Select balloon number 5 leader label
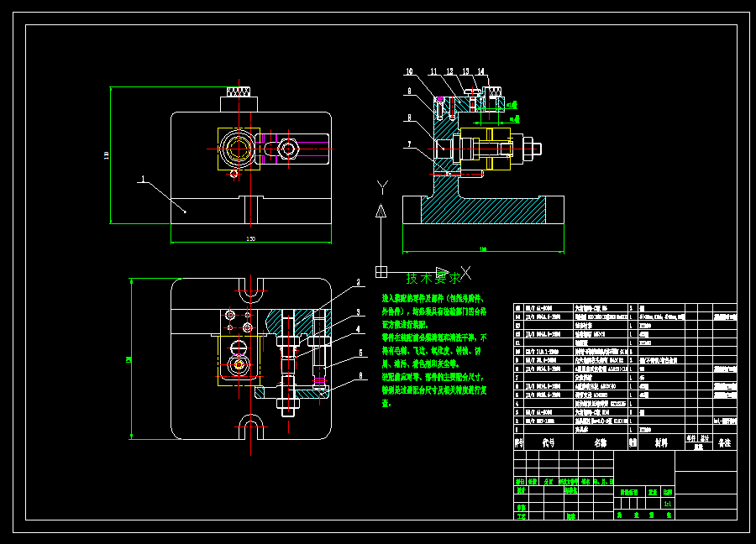756x544 pixels. [360, 353]
